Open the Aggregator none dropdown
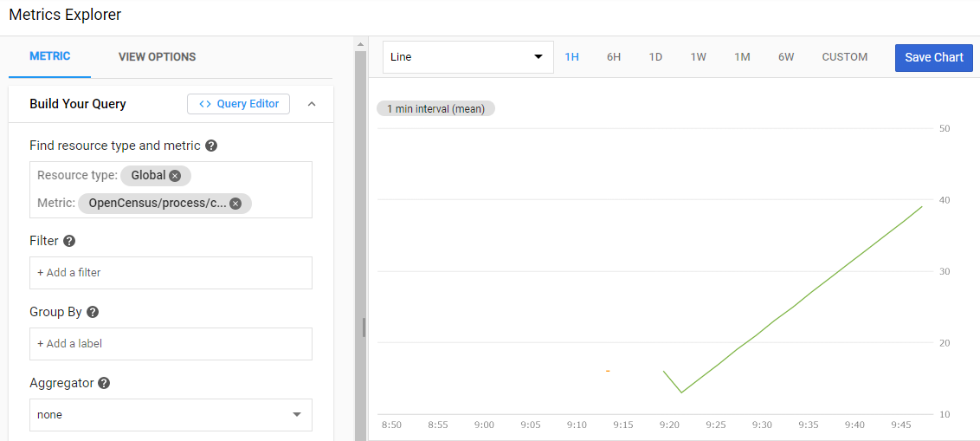 click(171, 415)
